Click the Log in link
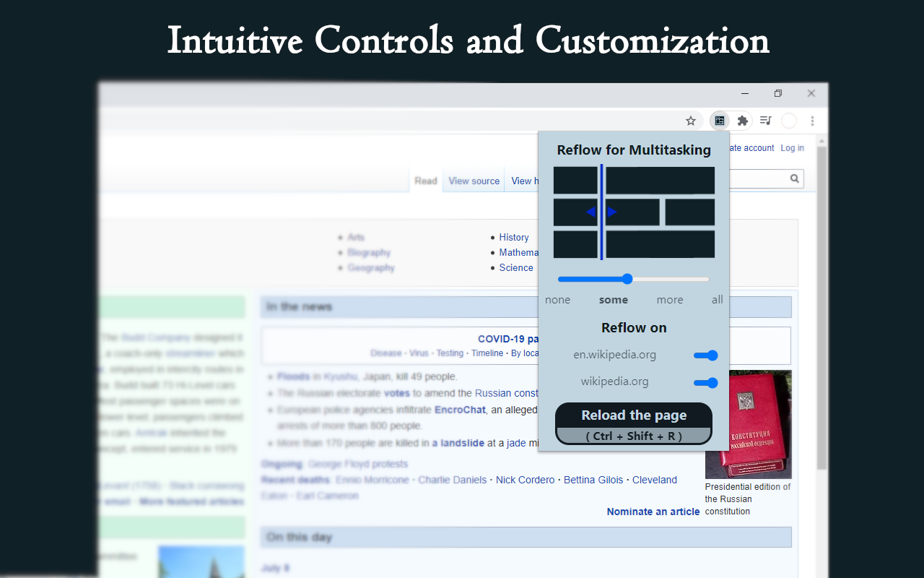The height and width of the screenshot is (578, 924). coord(792,148)
